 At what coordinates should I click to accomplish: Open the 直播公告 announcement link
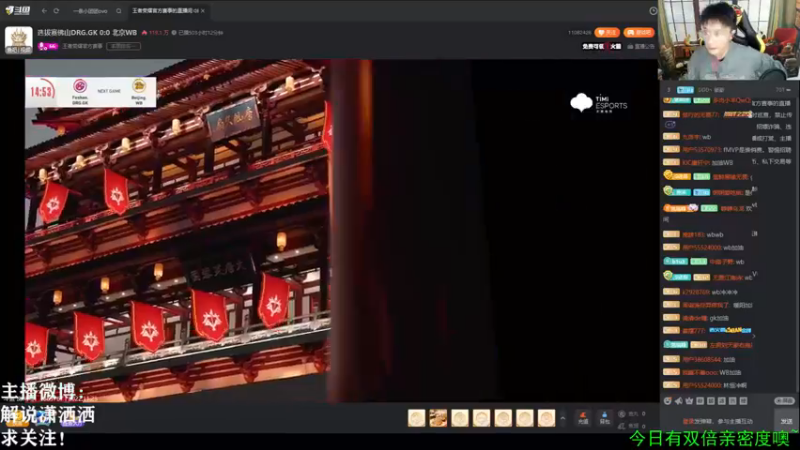click(x=641, y=46)
